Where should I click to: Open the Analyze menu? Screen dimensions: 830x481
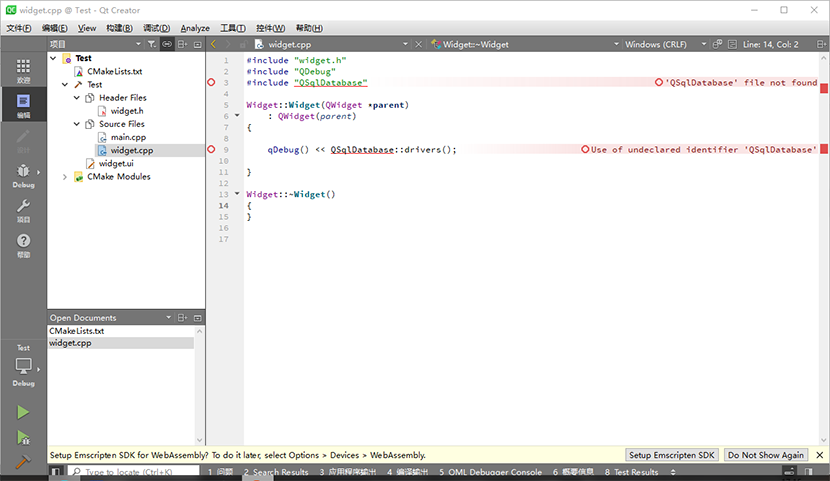coord(195,28)
